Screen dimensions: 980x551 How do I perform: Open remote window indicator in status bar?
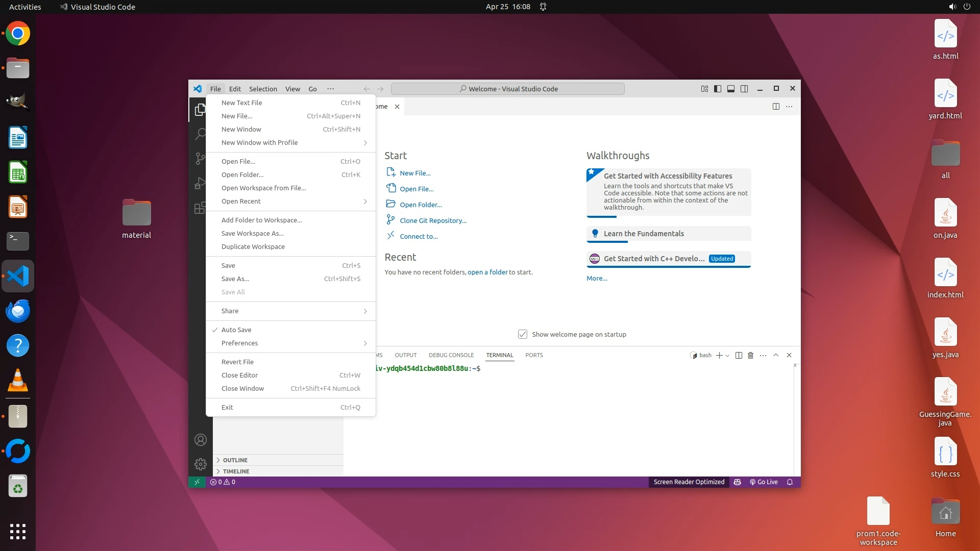(197, 482)
